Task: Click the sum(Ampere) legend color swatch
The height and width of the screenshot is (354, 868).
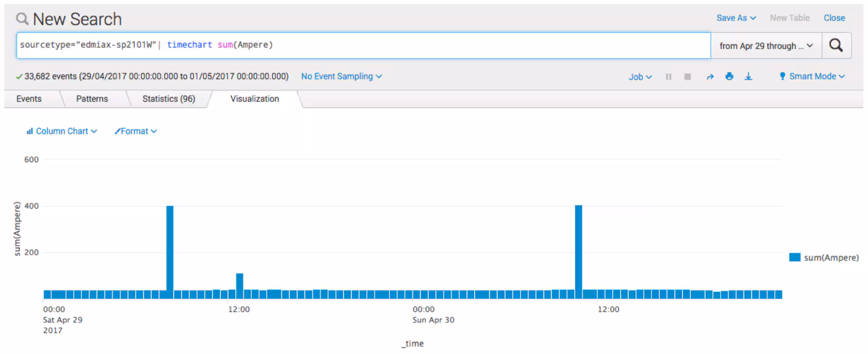Action: pos(794,257)
